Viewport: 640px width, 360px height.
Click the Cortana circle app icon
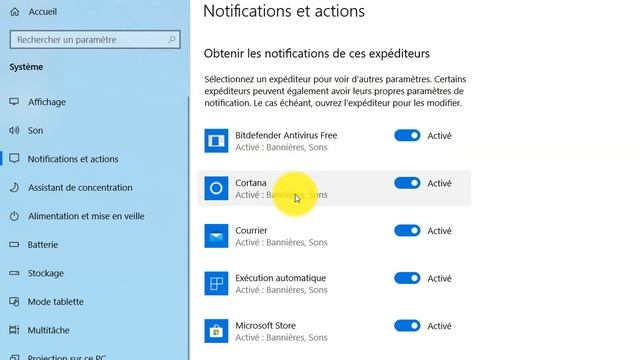216,188
